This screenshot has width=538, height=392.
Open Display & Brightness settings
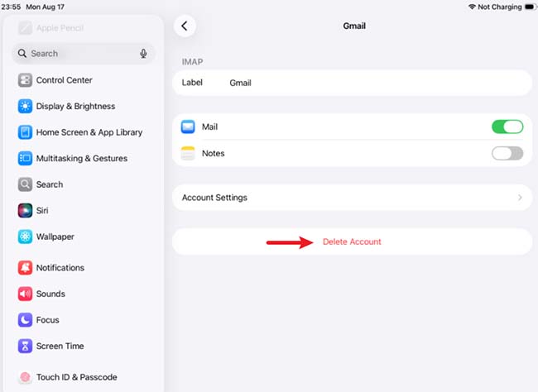(x=75, y=106)
